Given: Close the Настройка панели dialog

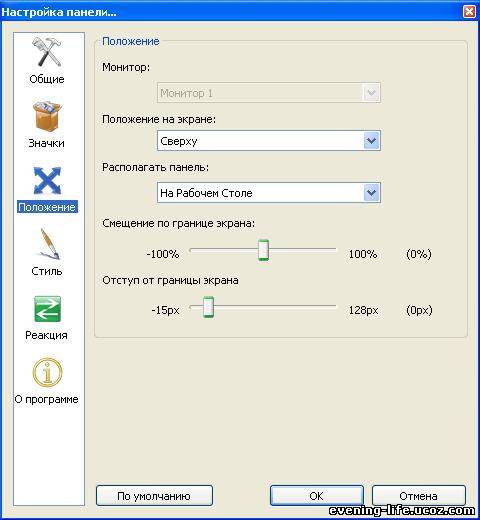Looking at the screenshot, I should pos(469,12).
